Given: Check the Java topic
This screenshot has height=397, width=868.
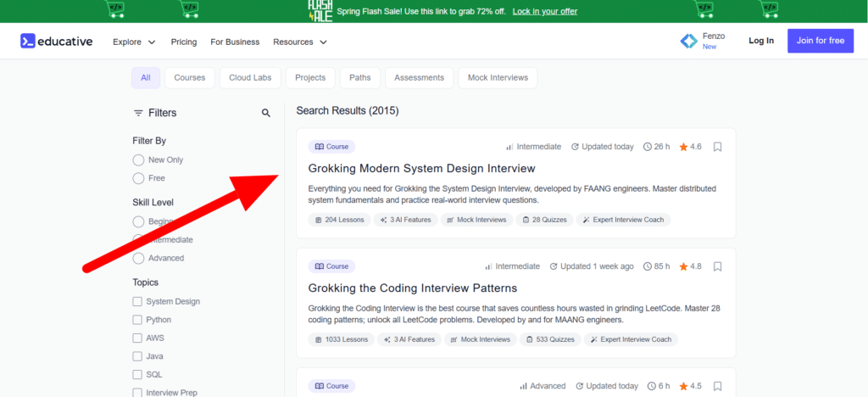Looking at the screenshot, I should click(x=137, y=356).
